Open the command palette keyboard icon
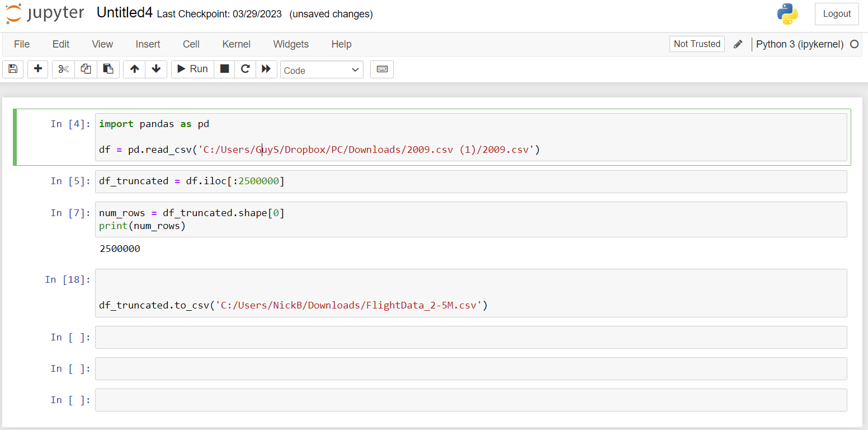 [382, 69]
